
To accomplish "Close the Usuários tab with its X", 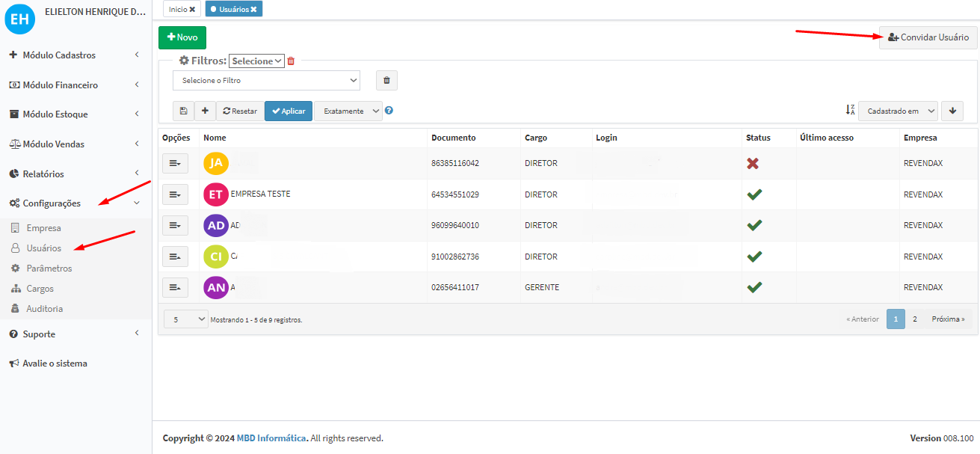I will pyautogui.click(x=253, y=9).
